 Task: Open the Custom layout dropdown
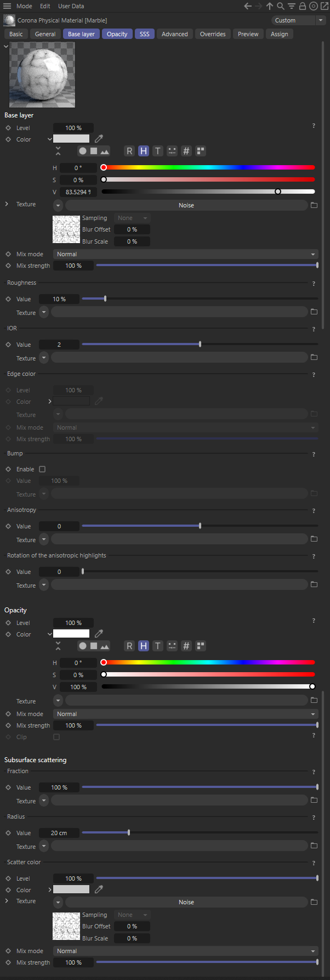(299, 20)
